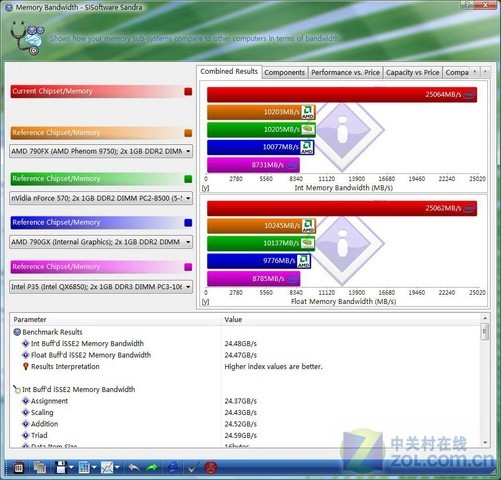The width and height of the screenshot is (501, 480).
Task: Switch to the Components tab
Action: point(284,72)
